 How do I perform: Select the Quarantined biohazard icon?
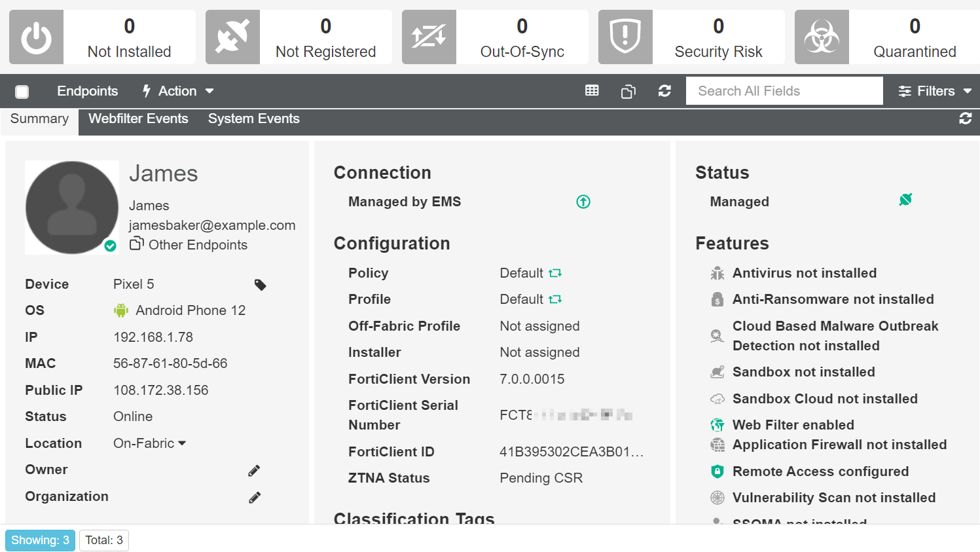point(822,37)
